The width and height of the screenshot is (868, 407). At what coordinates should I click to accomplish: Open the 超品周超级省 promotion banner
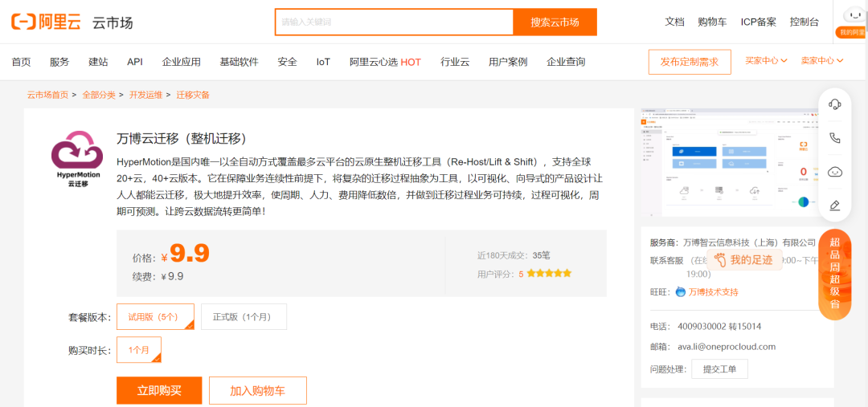coord(835,275)
